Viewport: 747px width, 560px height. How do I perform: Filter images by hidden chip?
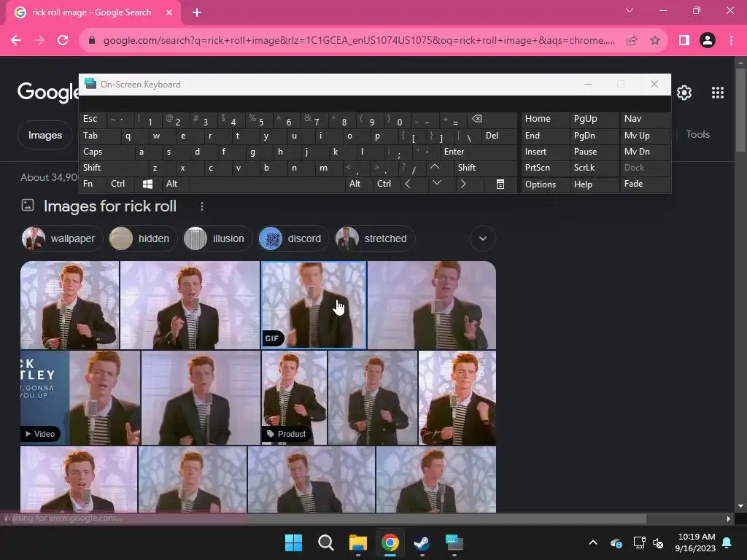click(x=142, y=238)
